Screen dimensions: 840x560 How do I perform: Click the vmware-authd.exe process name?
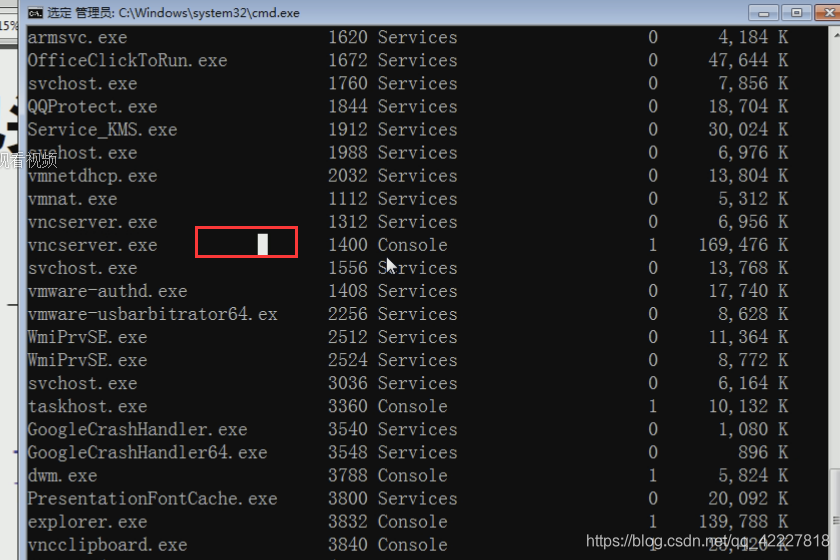point(108,291)
